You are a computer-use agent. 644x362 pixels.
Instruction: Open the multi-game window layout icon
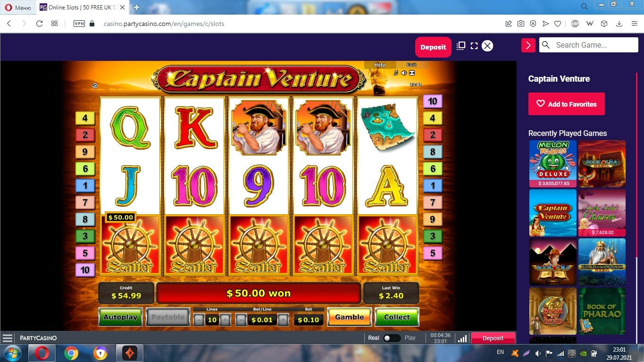point(461,46)
